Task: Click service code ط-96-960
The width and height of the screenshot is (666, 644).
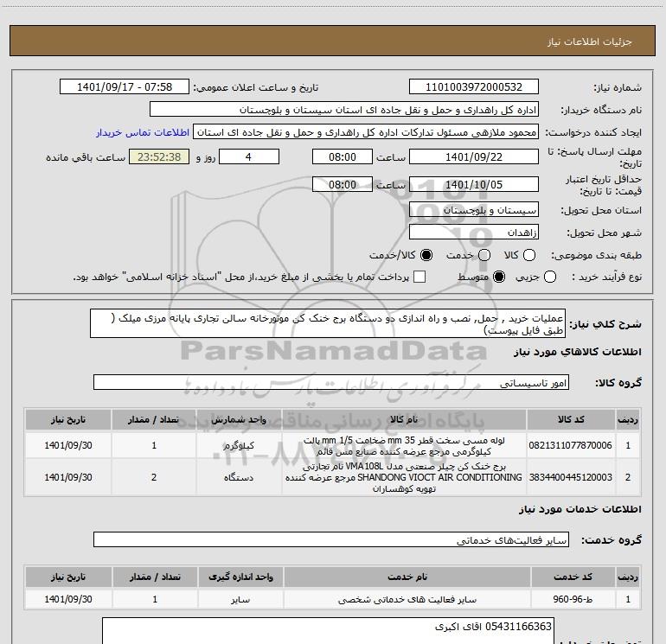Action: coord(573,599)
